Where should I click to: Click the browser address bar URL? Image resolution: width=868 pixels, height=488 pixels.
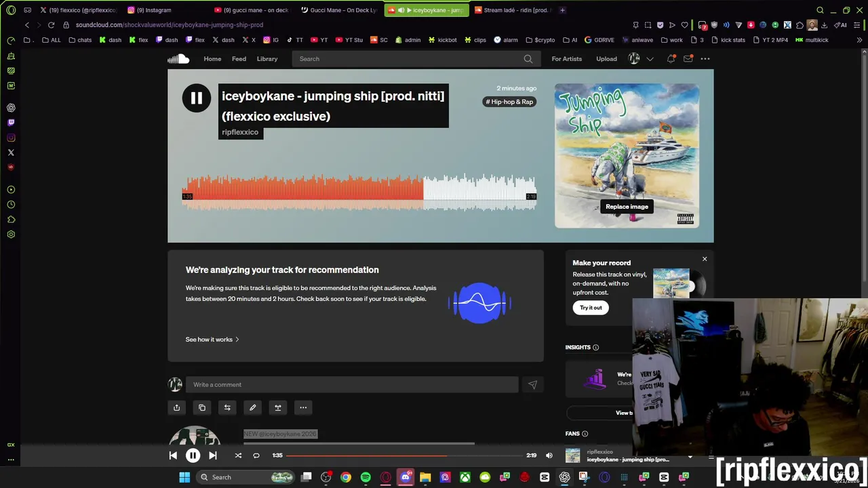point(170,25)
